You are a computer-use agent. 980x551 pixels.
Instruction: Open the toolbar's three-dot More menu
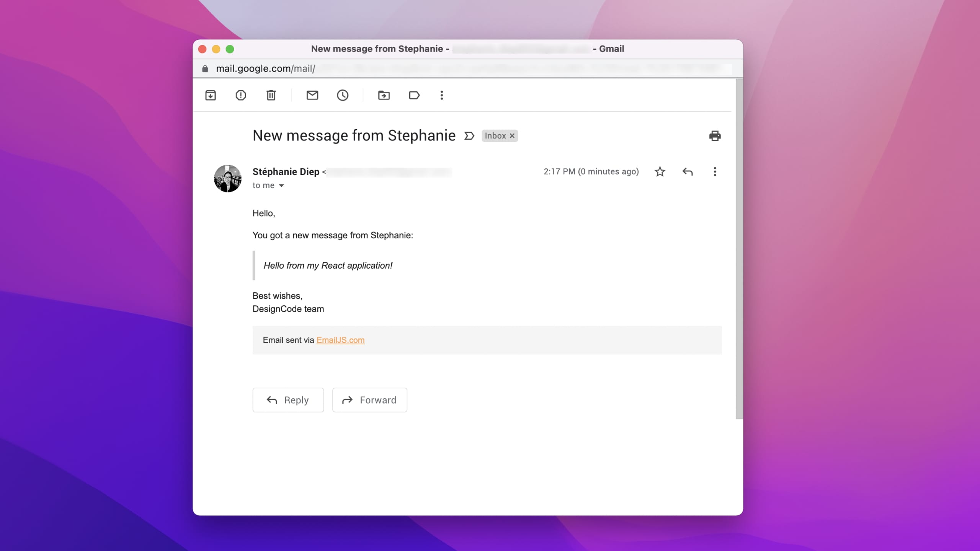click(442, 95)
